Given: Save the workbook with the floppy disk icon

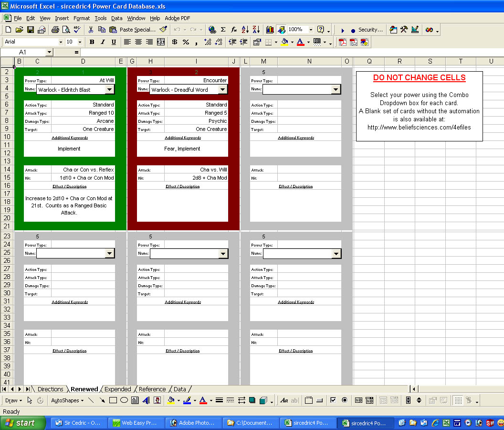Looking at the screenshot, I should [30, 30].
